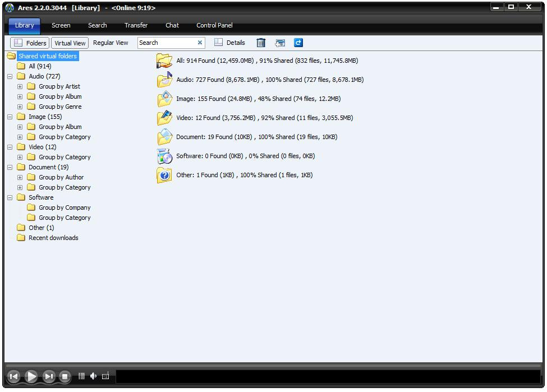The width and height of the screenshot is (547, 392).
Task: Collapse the Video (12) tree node
Action: coord(10,147)
